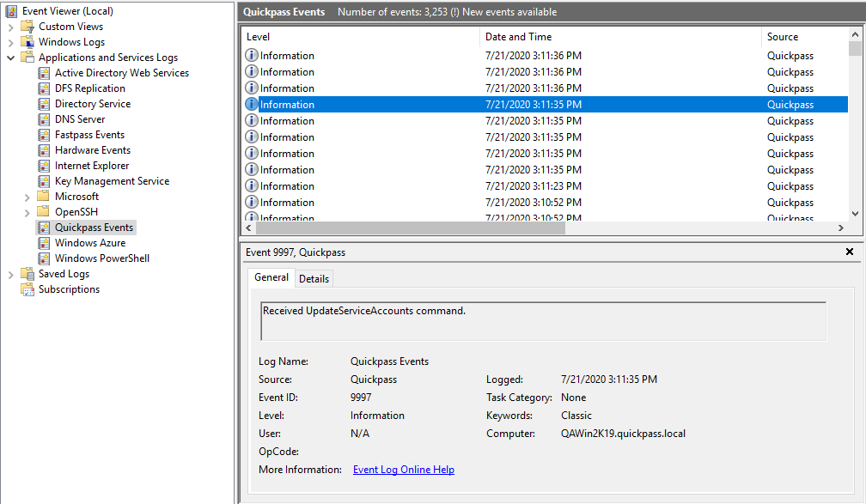Switch to the General tab

[x=271, y=277]
